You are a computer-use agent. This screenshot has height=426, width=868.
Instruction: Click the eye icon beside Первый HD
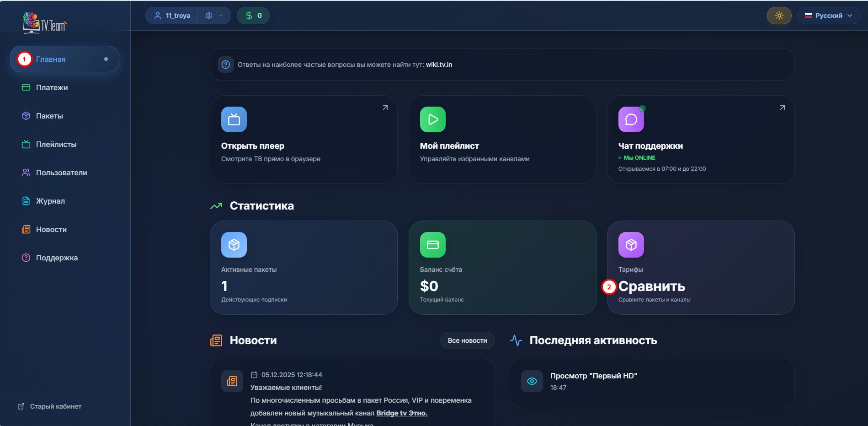click(532, 381)
